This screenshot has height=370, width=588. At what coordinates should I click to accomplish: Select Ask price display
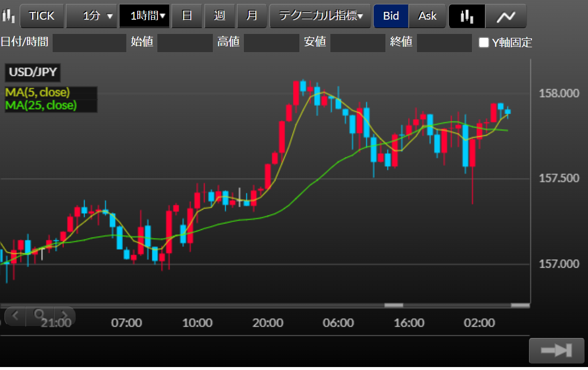click(x=427, y=16)
